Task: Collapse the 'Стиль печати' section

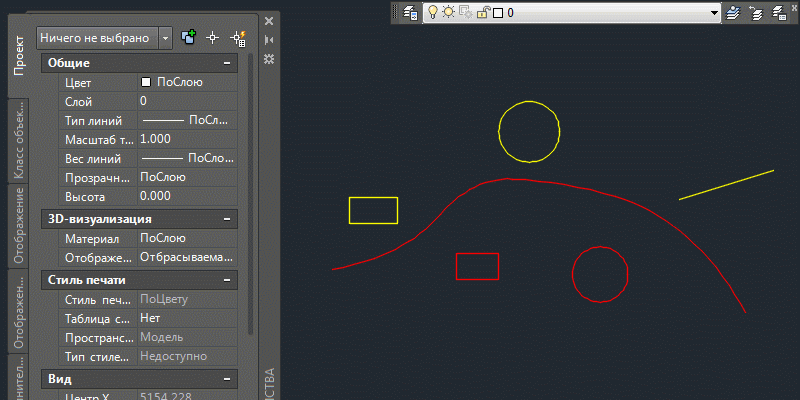Action: click(227, 280)
